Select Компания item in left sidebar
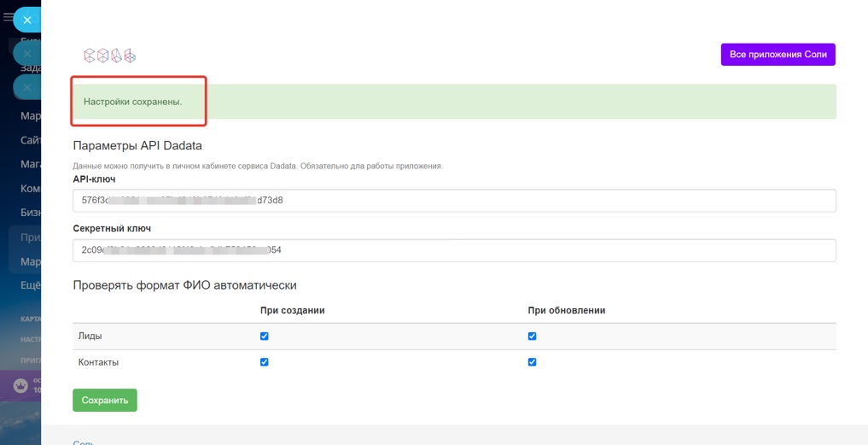The height and width of the screenshot is (445, 868). point(31,189)
